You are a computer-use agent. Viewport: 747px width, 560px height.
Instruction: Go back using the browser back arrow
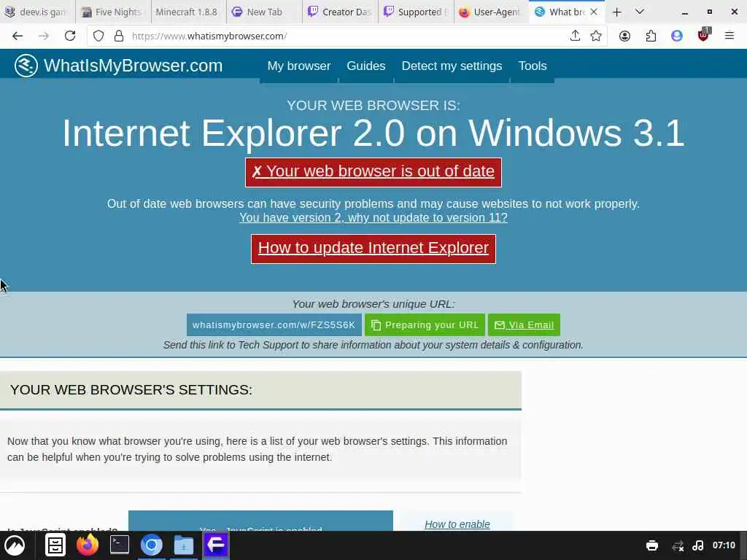click(x=18, y=36)
